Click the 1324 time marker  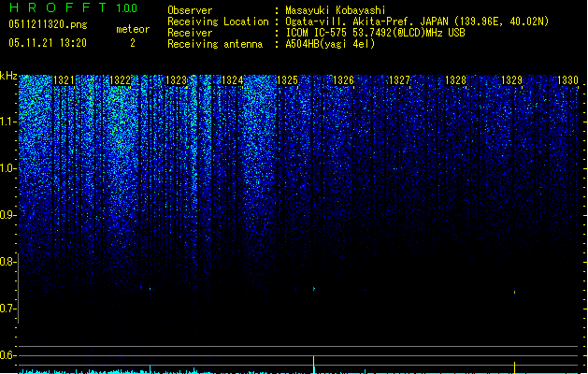click(x=232, y=80)
